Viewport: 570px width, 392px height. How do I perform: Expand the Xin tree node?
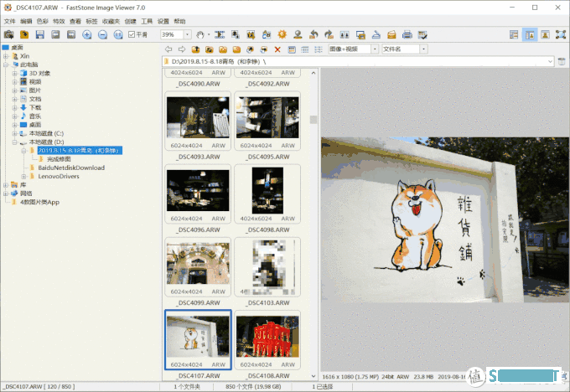6,56
